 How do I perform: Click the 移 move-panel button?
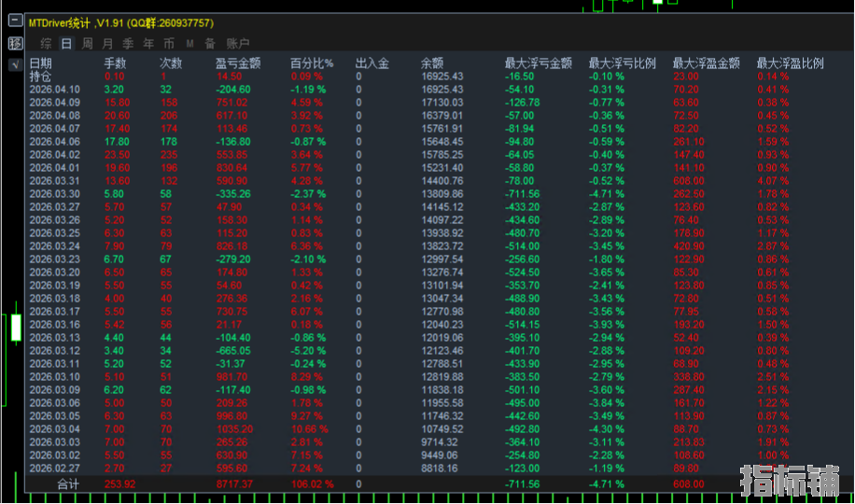pos(15,43)
